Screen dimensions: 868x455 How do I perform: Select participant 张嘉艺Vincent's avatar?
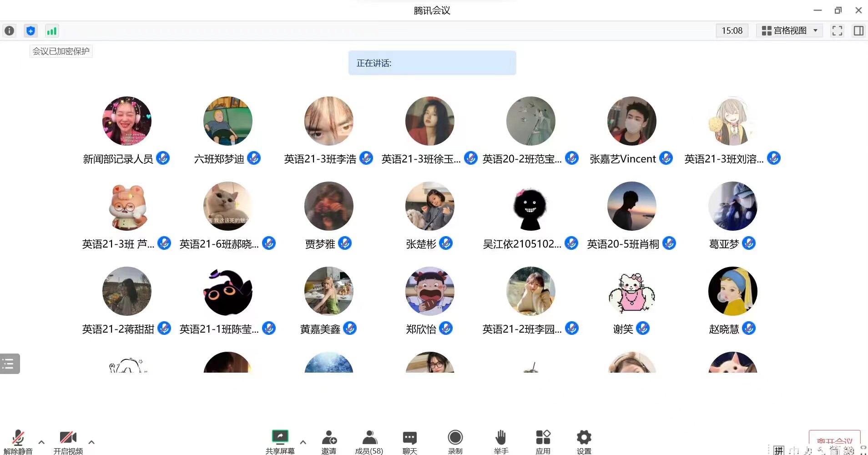point(631,121)
